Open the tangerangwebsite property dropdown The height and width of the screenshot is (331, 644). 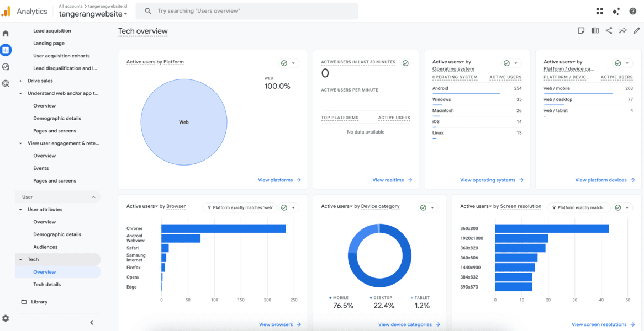pyautogui.click(x=93, y=14)
